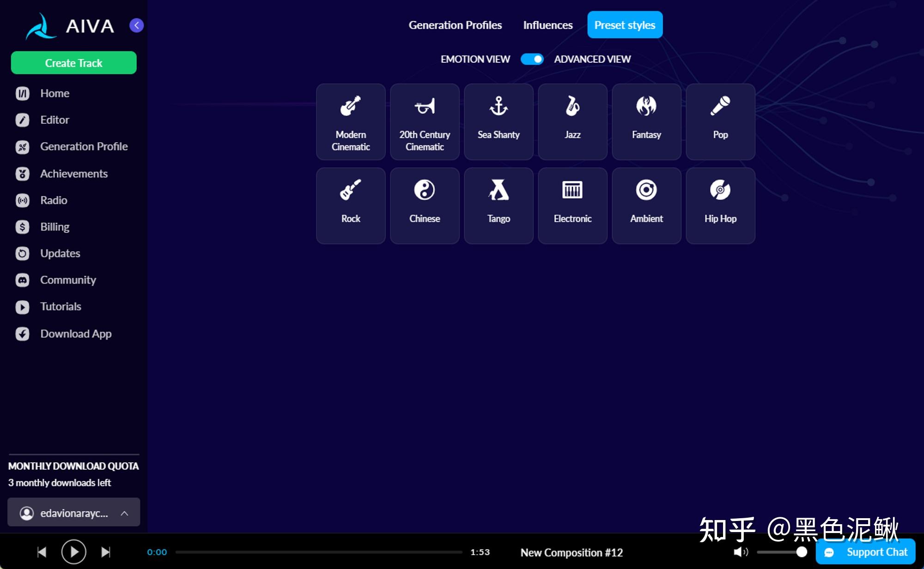Toggle Emotion/Advanced view switch
The height and width of the screenshot is (569, 924).
click(x=532, y=59)
